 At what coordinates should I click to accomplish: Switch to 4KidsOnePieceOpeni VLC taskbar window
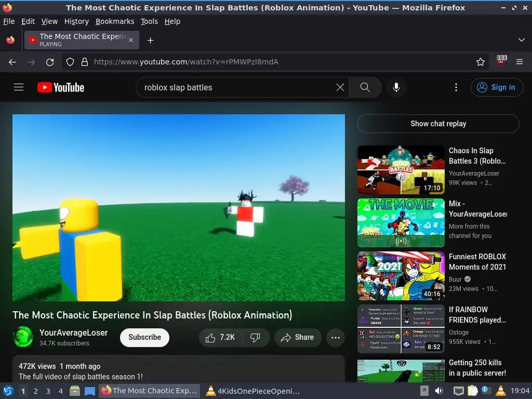pos(253,391)
